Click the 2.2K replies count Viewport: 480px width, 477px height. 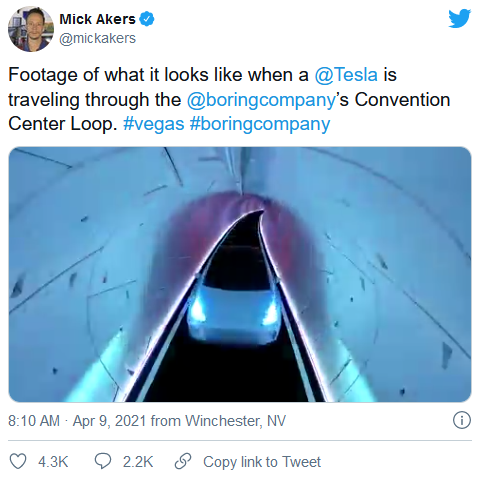pos(138,462)
